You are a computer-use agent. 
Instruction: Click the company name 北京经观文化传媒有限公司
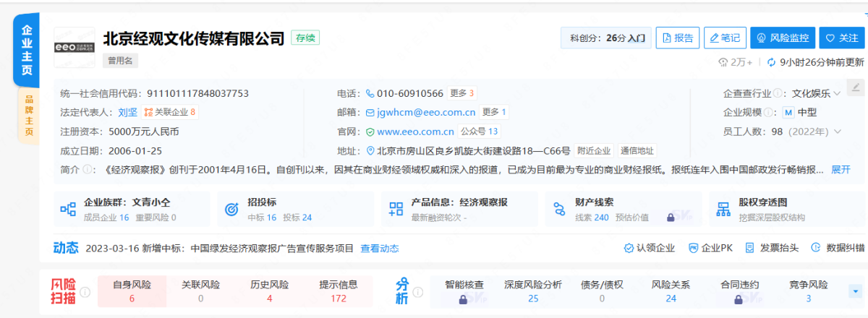click(x=194, y=38)
